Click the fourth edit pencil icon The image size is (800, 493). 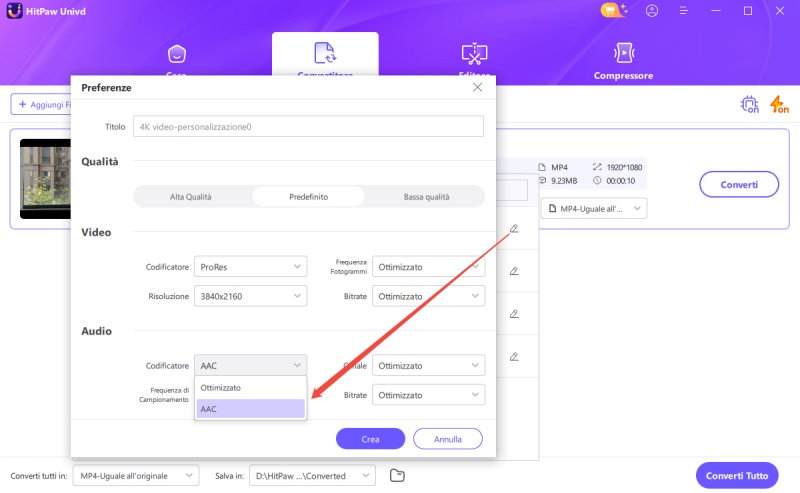(514, 357)
